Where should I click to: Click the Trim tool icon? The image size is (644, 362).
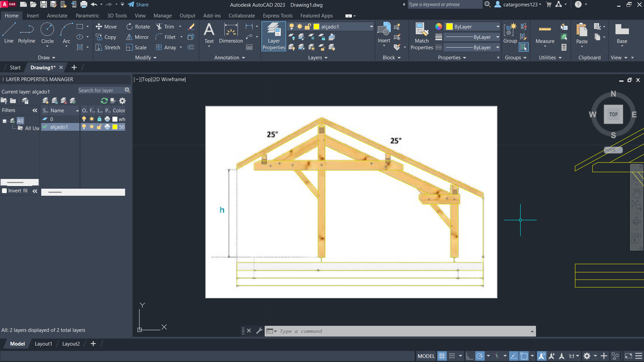(x=159, y=27)
